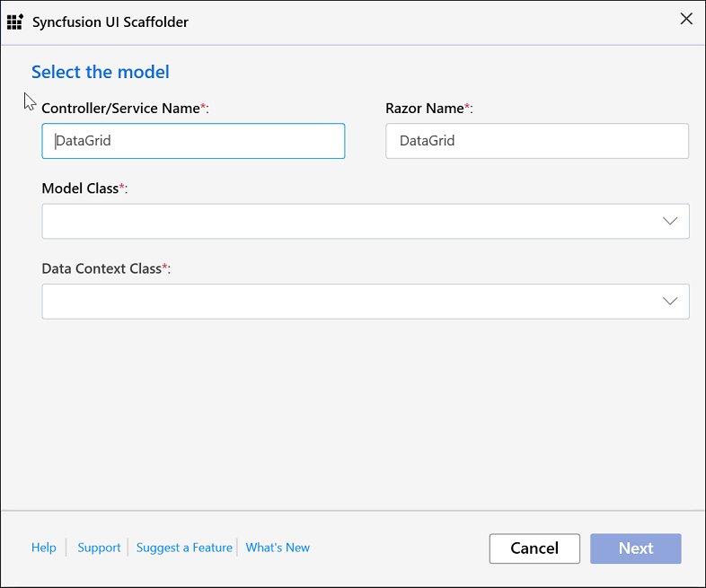The image size is (706, 588).
Task: Click the "Select the model" heading
Action: tap(101, 72)
